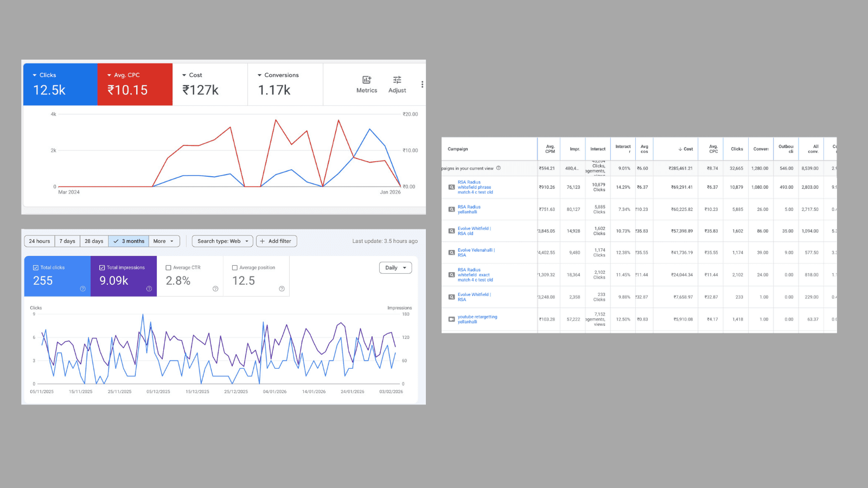Click search icon of RSA Radius whitefield phrase row
The image size is (868, 488).
click(451, 187)
